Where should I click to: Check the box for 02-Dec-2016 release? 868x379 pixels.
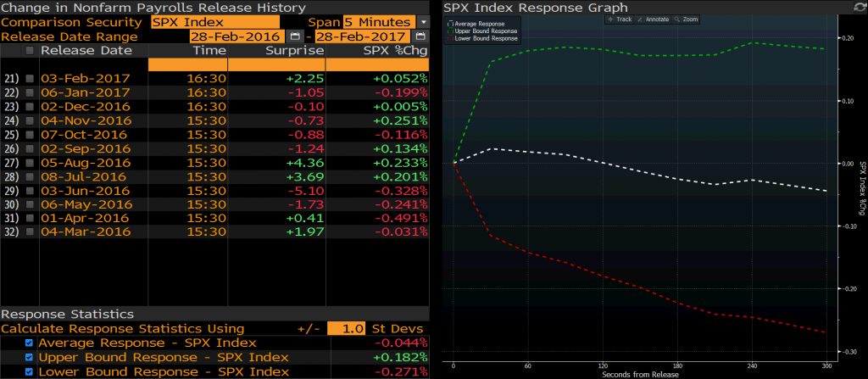click(30, 106)
